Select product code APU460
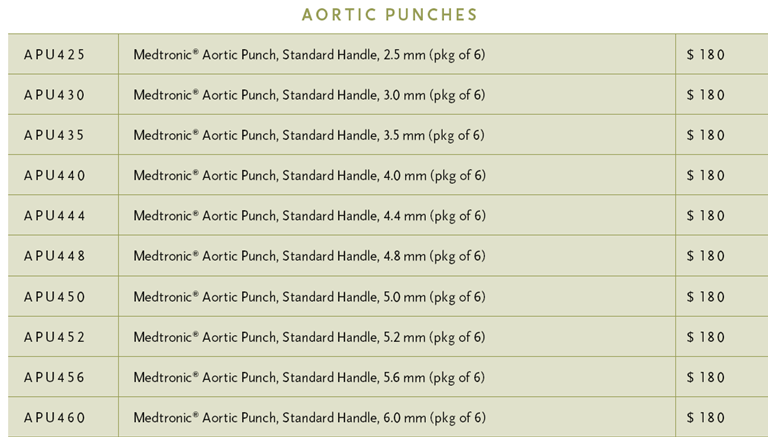 click(x=55, y=417)
